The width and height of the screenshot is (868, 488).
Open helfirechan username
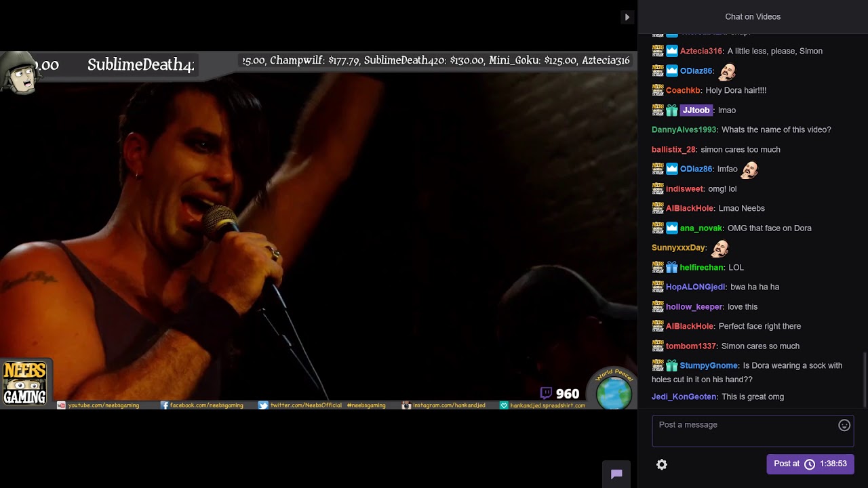coord(702,267)
